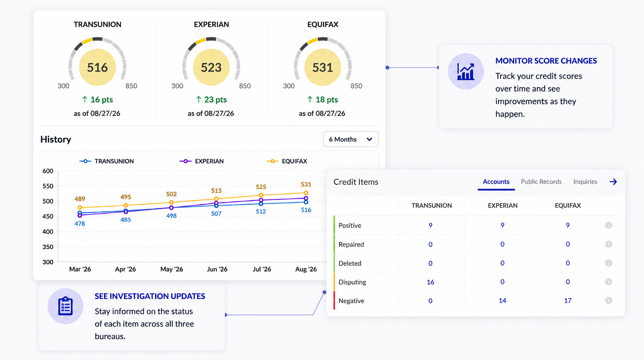This screenshot has height=360, width=644.
Task: Switch to the Inquiries tab
Action: 585,182
